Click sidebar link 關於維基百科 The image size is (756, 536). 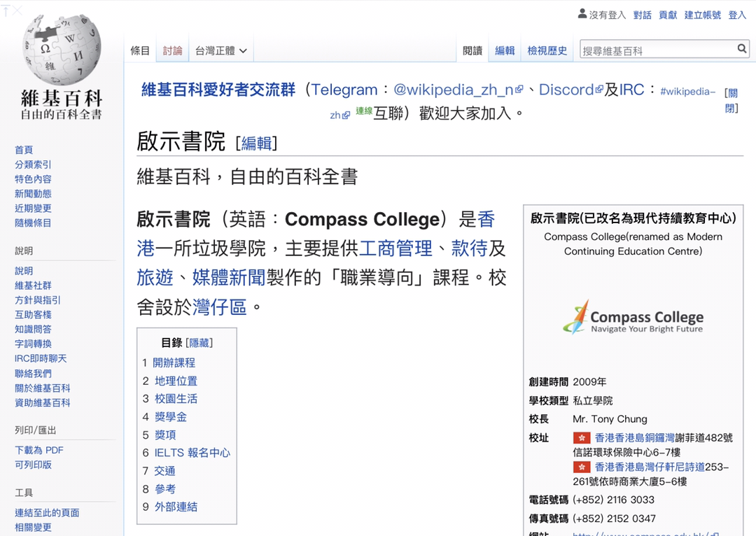pyautogui.click(x=43, y=388)
